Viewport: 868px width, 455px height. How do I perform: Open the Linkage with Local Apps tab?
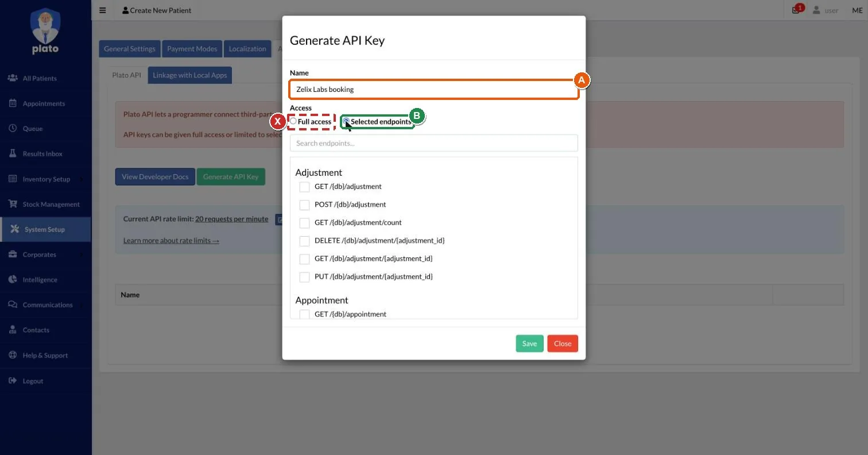click(x=190, y=75)
